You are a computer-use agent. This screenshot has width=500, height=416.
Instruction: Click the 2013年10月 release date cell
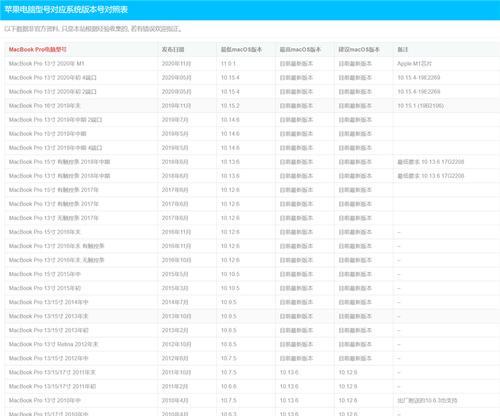tap(176, 316)
